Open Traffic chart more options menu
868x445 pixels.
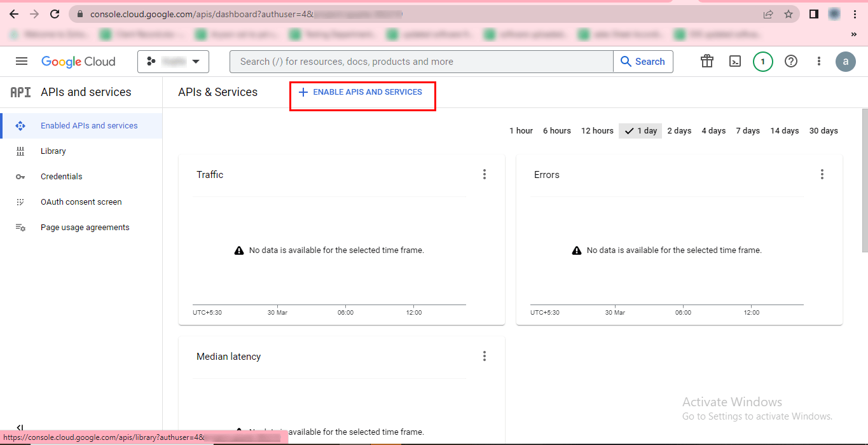coord(485,174)
